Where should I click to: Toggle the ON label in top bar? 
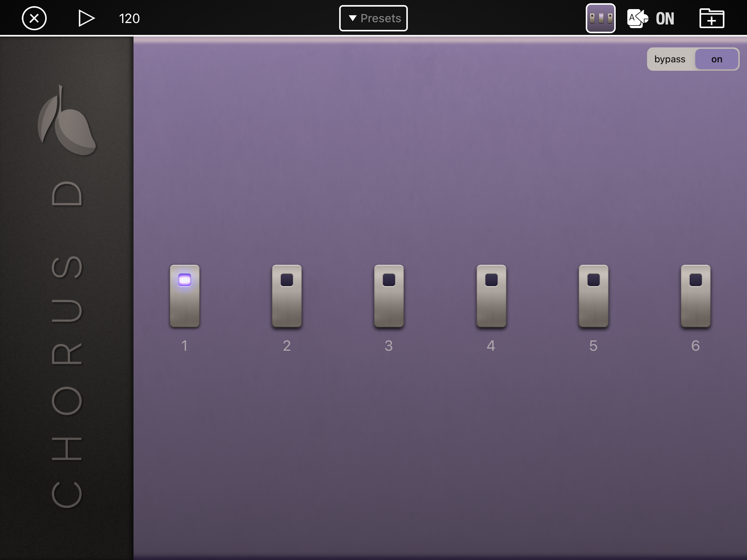[x=665, y=19]
